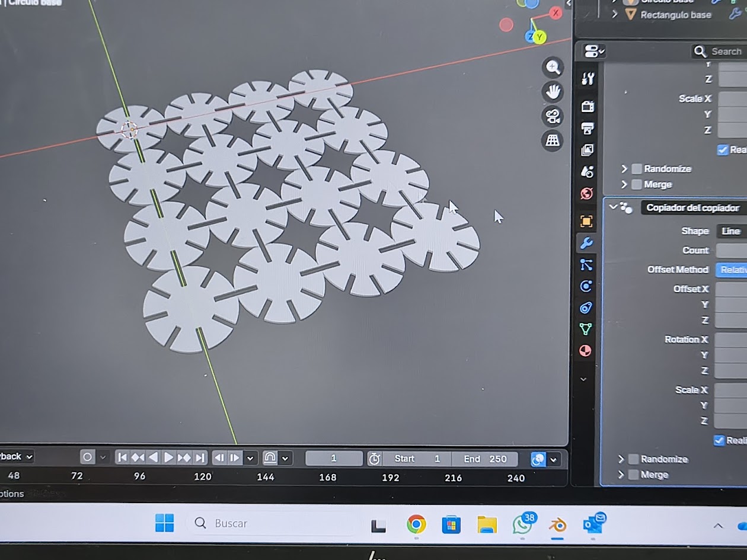Expand Merge section in Copiador del copiador
The image size is (747, 560).
[621, 475]
